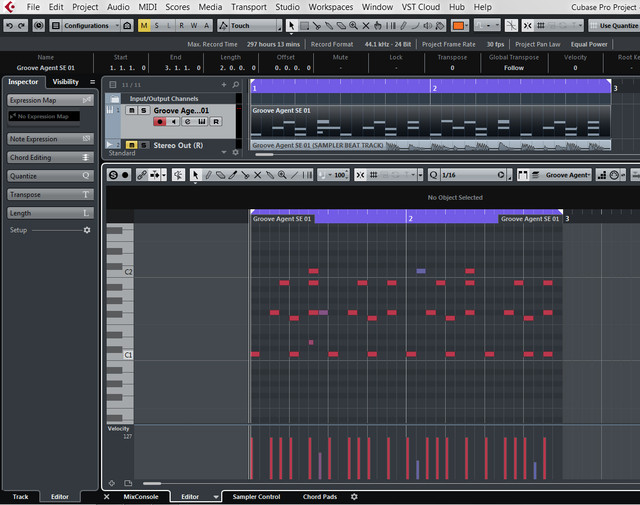Open the Inspector Setup gear
The image size is (640, 505).
click(87, 230)
